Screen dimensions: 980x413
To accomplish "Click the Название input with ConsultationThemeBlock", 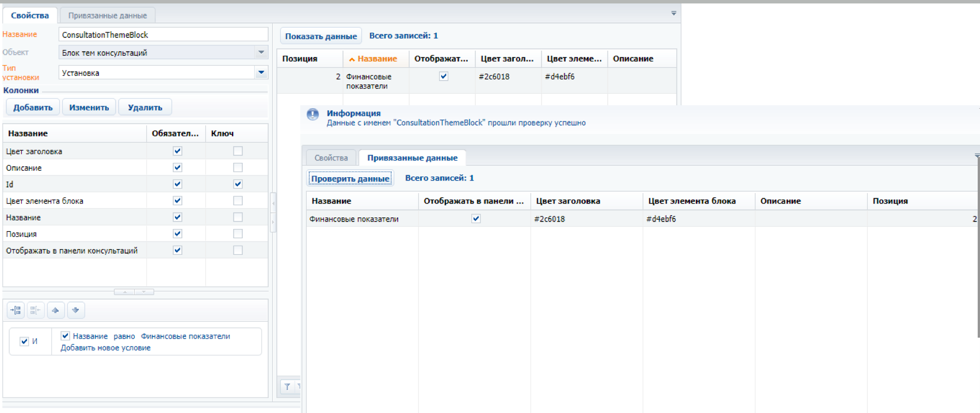I will pos(163,35).
